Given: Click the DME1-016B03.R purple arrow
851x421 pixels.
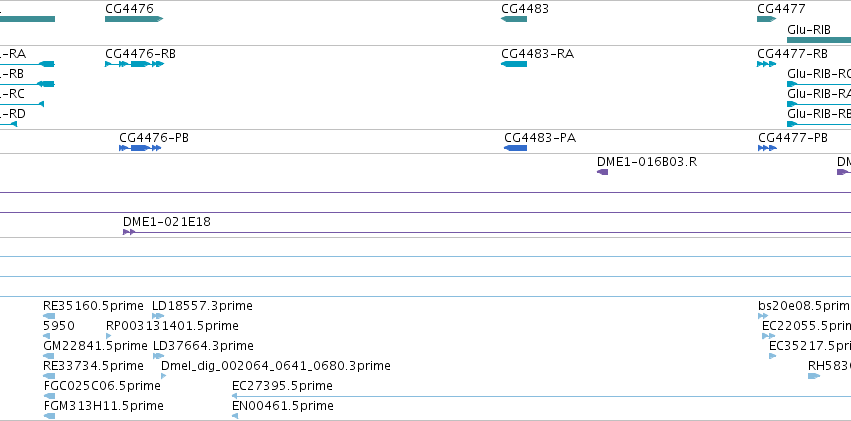Looking at the screenshot, I should [602, 172].
